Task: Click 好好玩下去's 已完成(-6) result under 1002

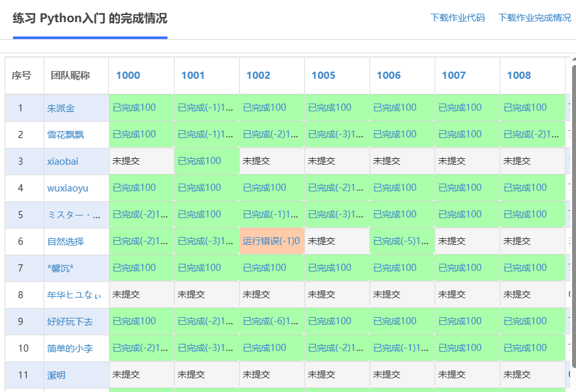Action: tap(272, 321)
